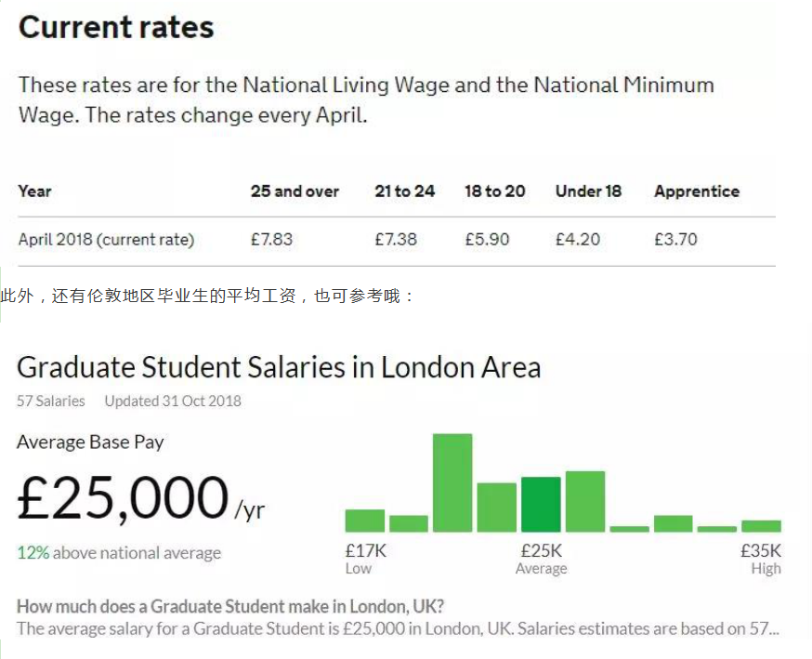Viewport: 812px width, 659px height.
Task: Click "Graduate Student Salaries in London Area" title
Action: [x=279, y=367]
